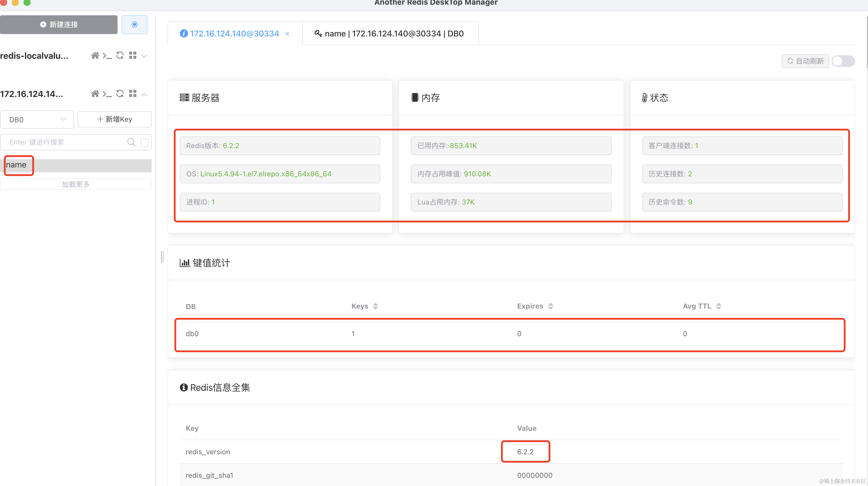The image size is (868, 486).
Task: Expand the redis-localvalu connection chevron
Action: pyautogui.click(x=144, y=56)
